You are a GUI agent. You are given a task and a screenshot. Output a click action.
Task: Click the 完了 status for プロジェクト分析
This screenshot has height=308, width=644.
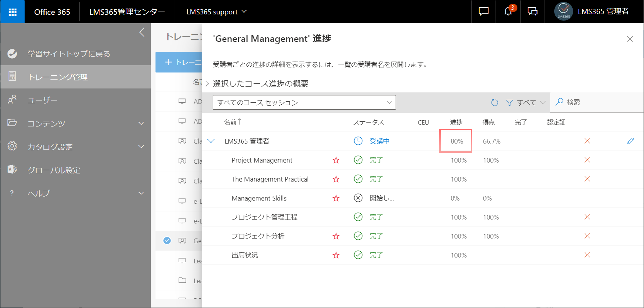pyautogui.click(x=376, y=236)
